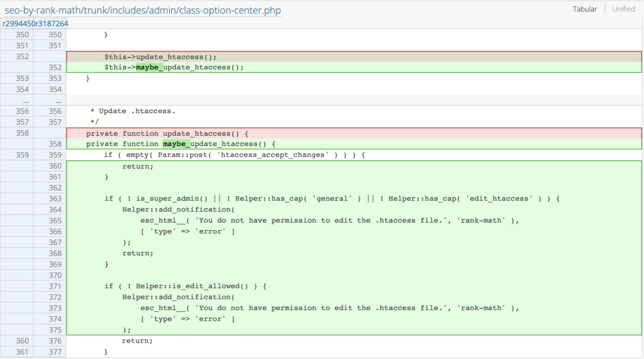Open new revision r3187264 link
The height and width of the screenshot is (359, 644).
pyautogui.click(x=52, y=24)
